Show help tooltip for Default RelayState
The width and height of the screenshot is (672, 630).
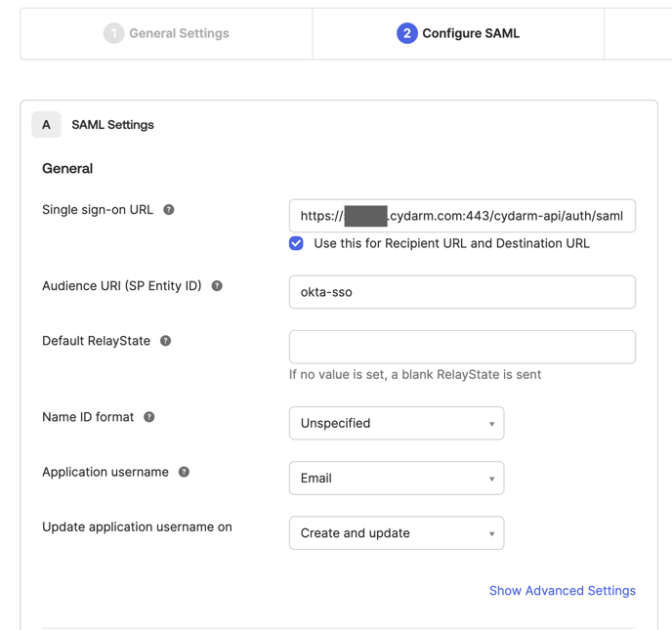[x=165, y=341]
